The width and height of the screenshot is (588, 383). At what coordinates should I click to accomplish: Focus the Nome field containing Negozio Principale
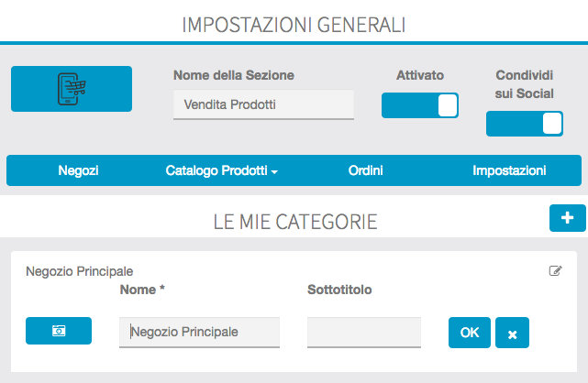[199, 332]
